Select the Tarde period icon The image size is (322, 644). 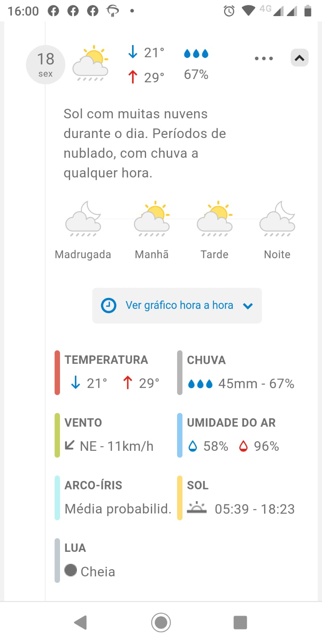tap(215, 219)
